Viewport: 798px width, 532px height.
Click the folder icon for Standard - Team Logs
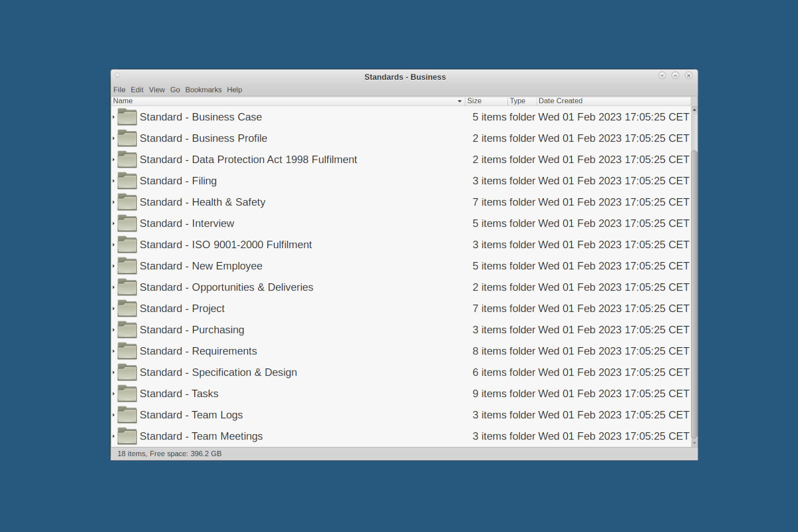click(127, 415)
